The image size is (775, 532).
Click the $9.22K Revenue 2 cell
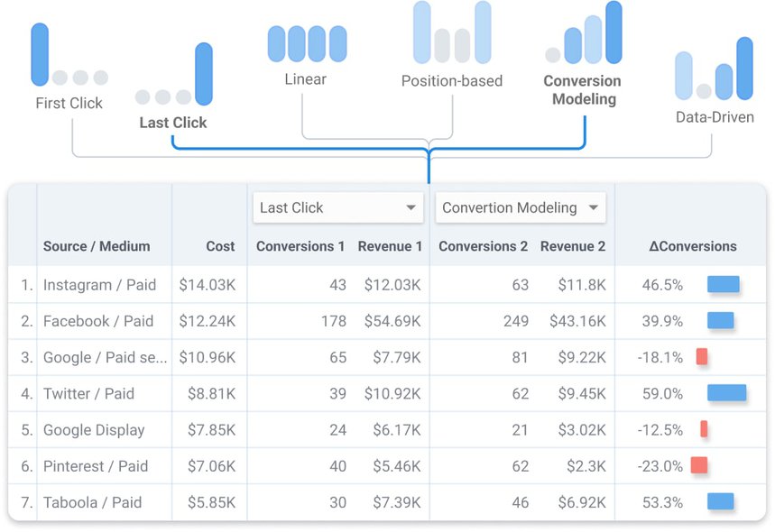tap(582, 358)
